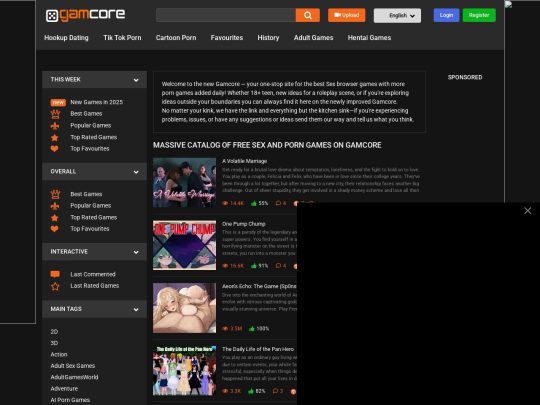Click the orange 'new' badge beside New Games in 2025
The width and height of the screenshot is (540, 405).
point(58,102)
